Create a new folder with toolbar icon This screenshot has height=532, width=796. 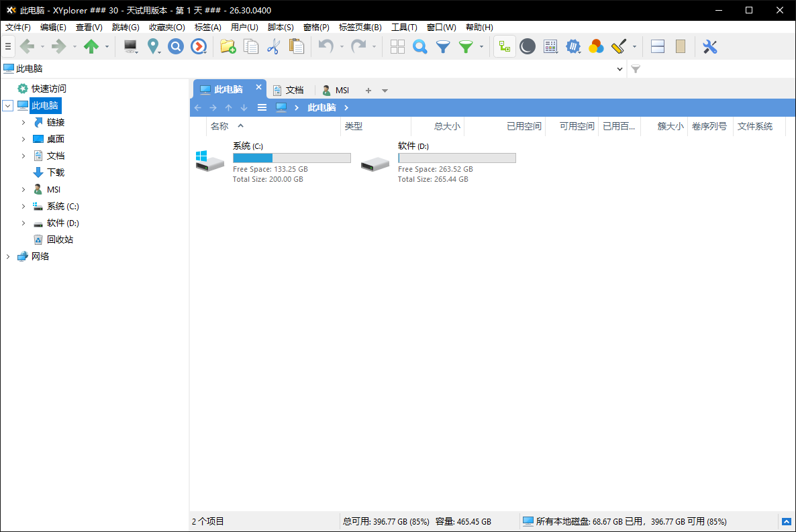228,47
